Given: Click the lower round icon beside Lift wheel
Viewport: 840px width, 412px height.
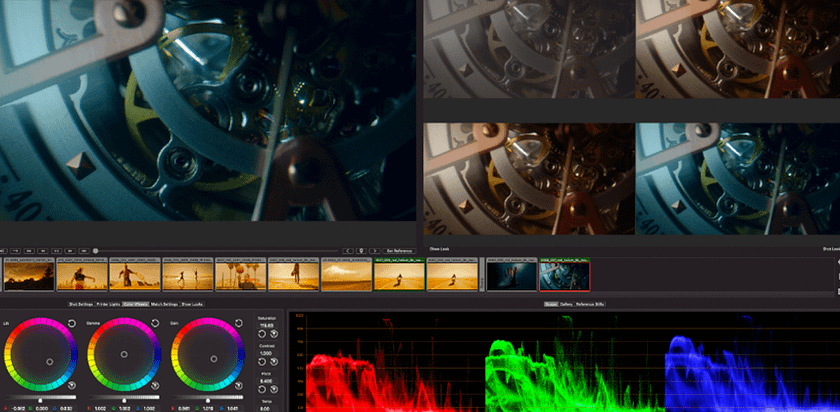Looking at the screenshot, I should tap(72, 385).
